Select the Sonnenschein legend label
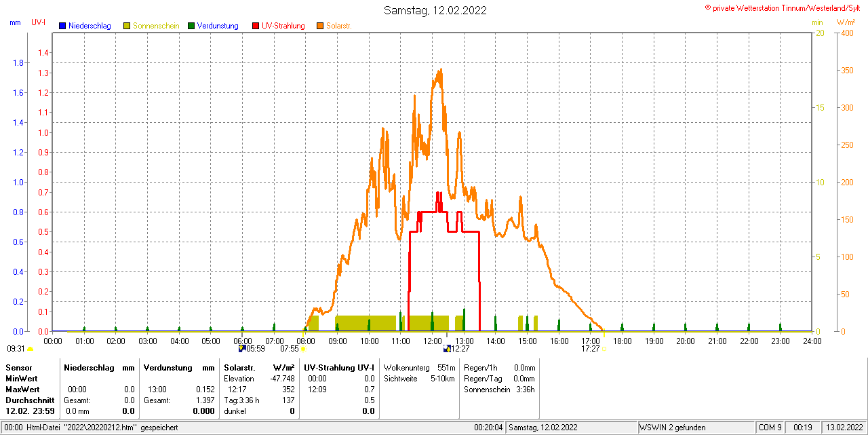 [156, 26]
